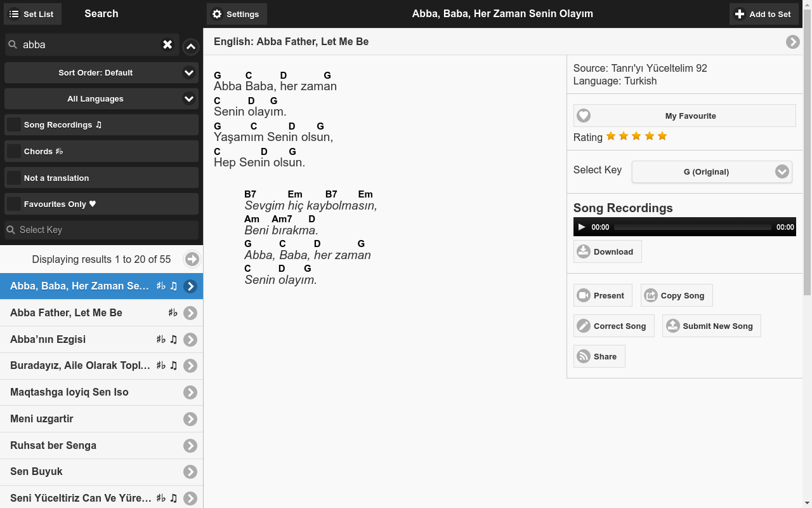The width and height of the screenshot is (812, 508).
Task: Click the Present camera icon button
Action: tap(584, 295)
